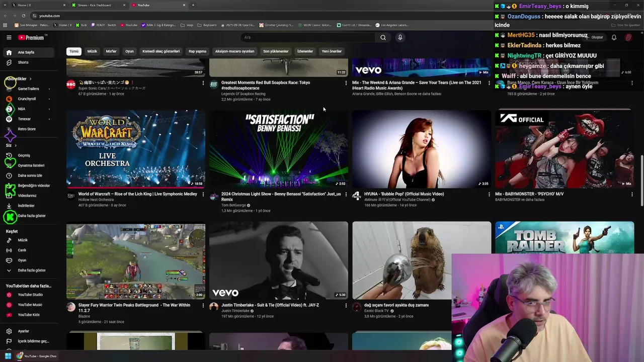This screenshot has width=644, height=362.
Task: Click the YouTube Premium logo
Action: pos(32,37)
